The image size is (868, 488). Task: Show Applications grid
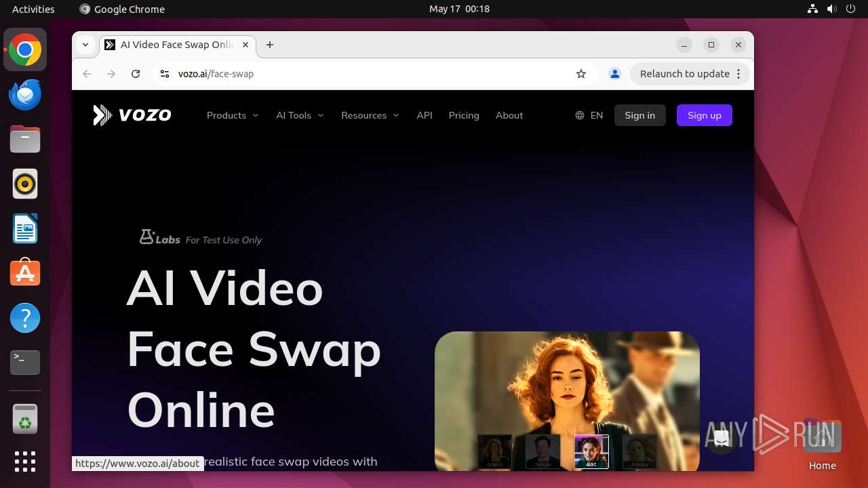(x=25, y=462)
